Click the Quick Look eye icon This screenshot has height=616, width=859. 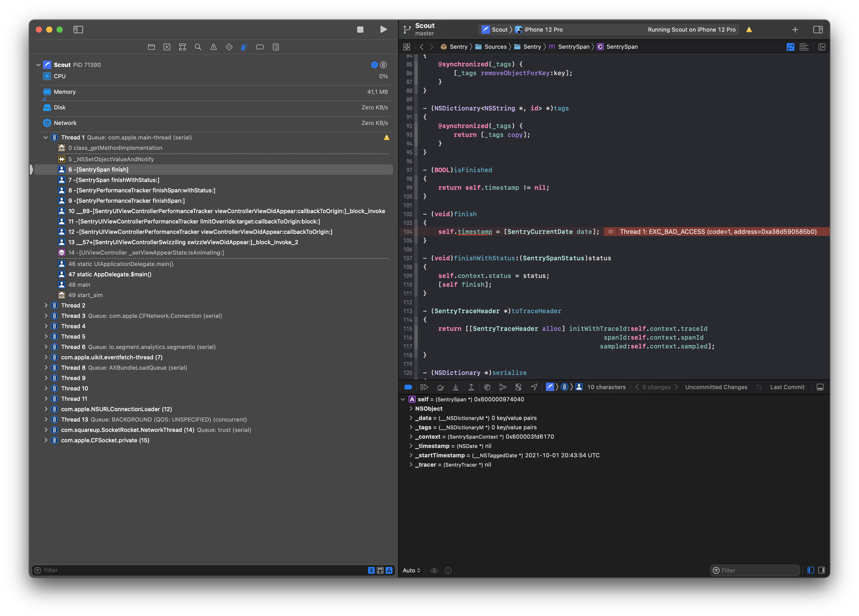pyautogui.click(x=434, y=570)
